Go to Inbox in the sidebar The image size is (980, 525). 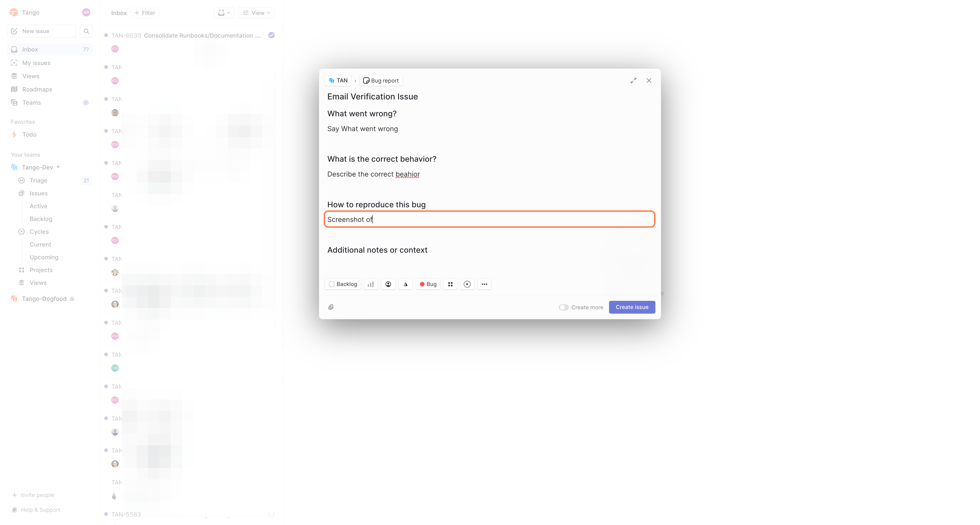[50, 49]
